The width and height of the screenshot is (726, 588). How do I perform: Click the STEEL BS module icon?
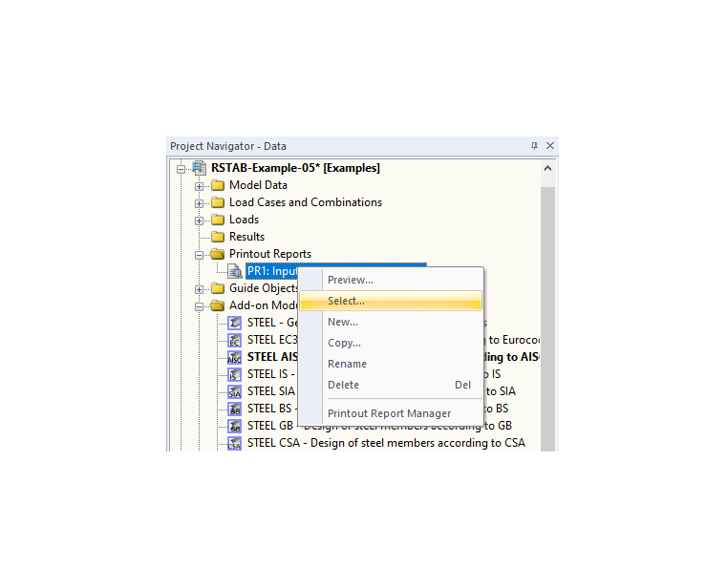pyautogui.click(x=235, y=409)
